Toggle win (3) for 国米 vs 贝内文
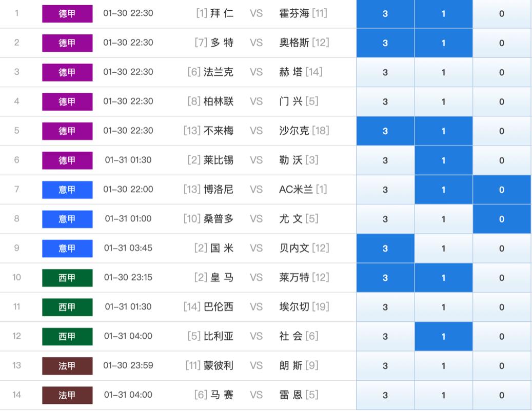 pyautogui.click(x=385, y=249)
